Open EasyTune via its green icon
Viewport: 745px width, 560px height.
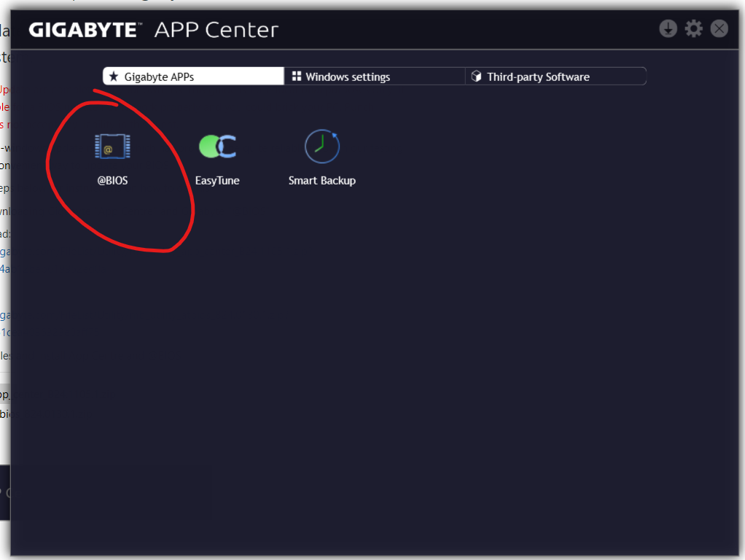click(x=217, y=147)
